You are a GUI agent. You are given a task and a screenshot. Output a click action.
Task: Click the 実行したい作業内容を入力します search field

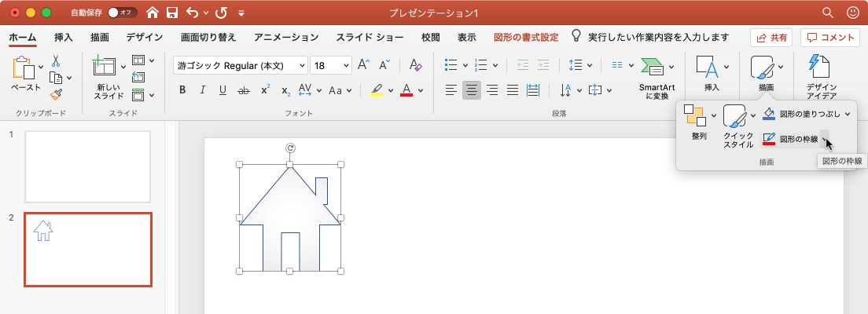(658, 38)
